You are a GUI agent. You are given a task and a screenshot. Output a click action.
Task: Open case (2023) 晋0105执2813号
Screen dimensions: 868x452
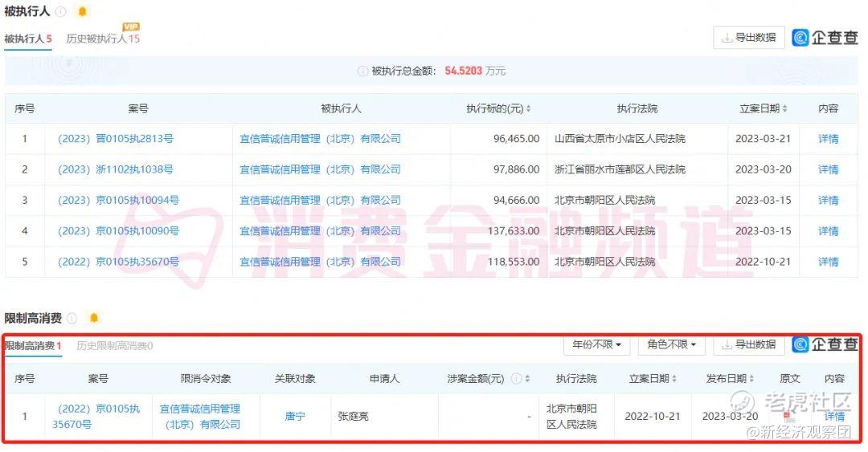click(116, 139)
